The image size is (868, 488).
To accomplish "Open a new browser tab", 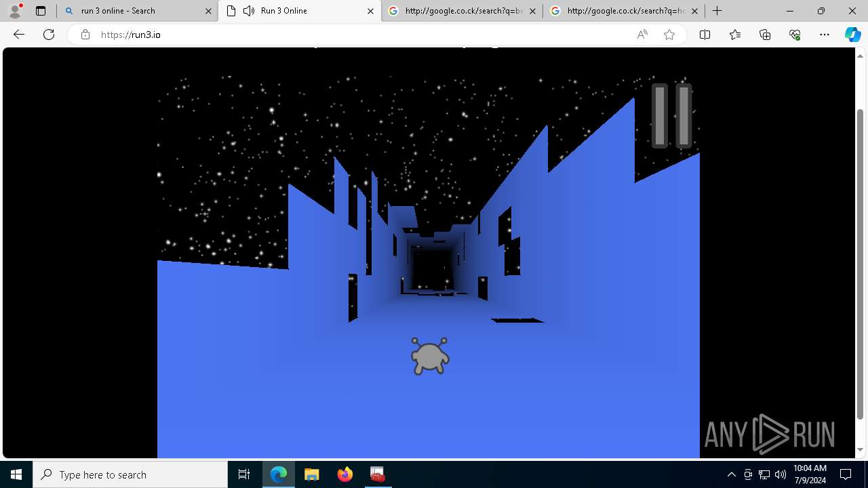I will point(717,11).
